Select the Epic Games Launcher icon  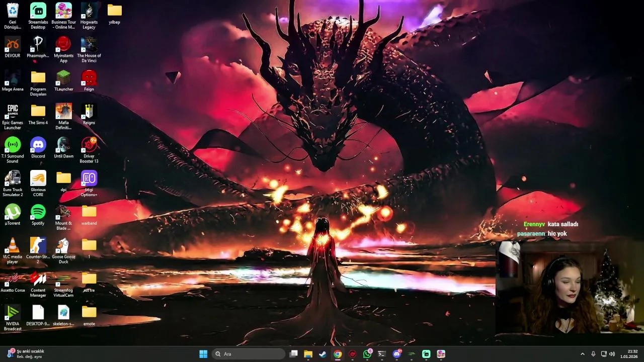click(13, 117)
